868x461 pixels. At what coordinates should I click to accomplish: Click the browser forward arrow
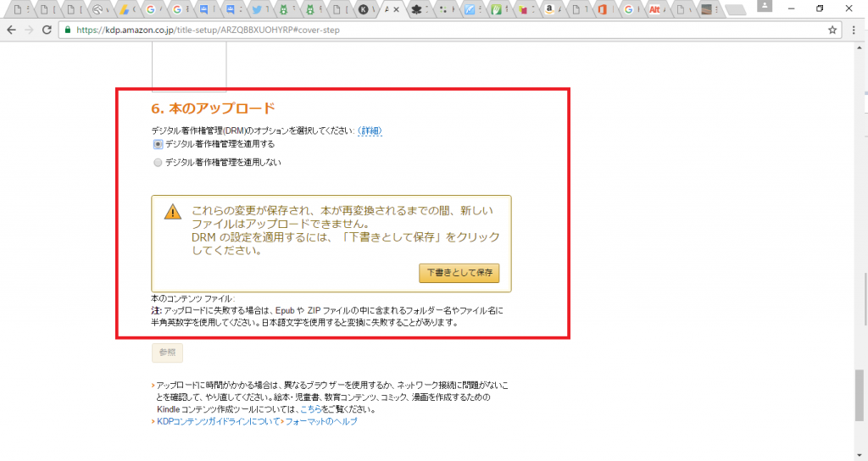coord(29,30)
